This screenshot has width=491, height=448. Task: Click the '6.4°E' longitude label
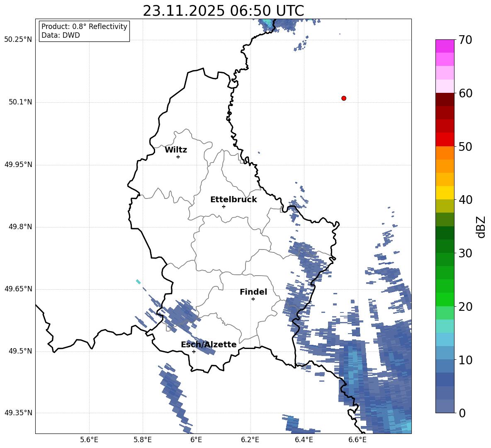(x=304, y=440)
